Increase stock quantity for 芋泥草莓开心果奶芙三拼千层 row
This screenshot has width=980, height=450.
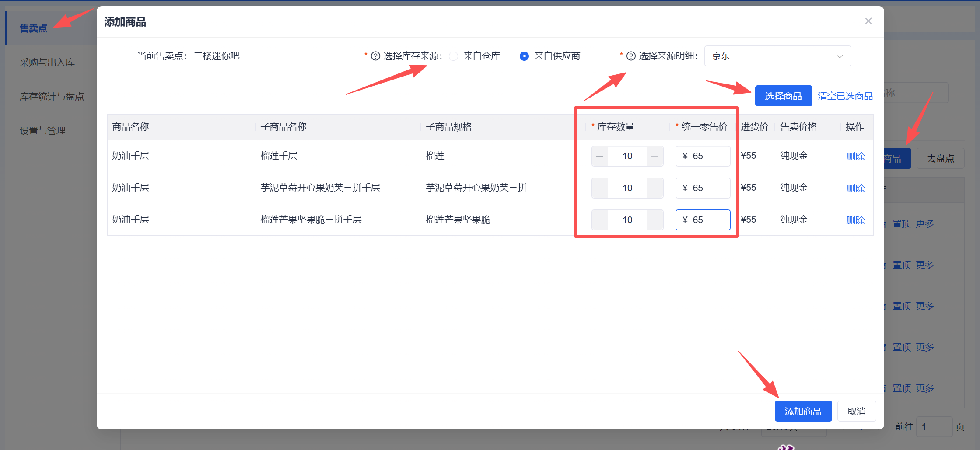[655, 188]
